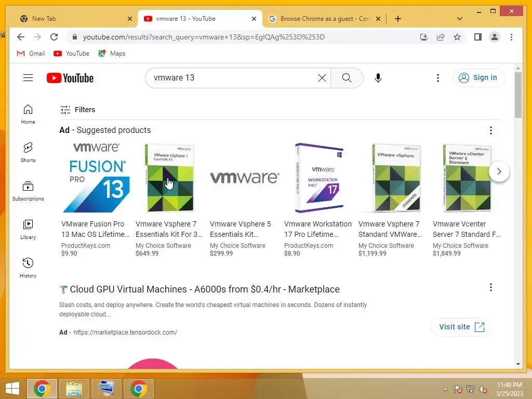
Task: Go back to the previous page
Action: point(21,37)
